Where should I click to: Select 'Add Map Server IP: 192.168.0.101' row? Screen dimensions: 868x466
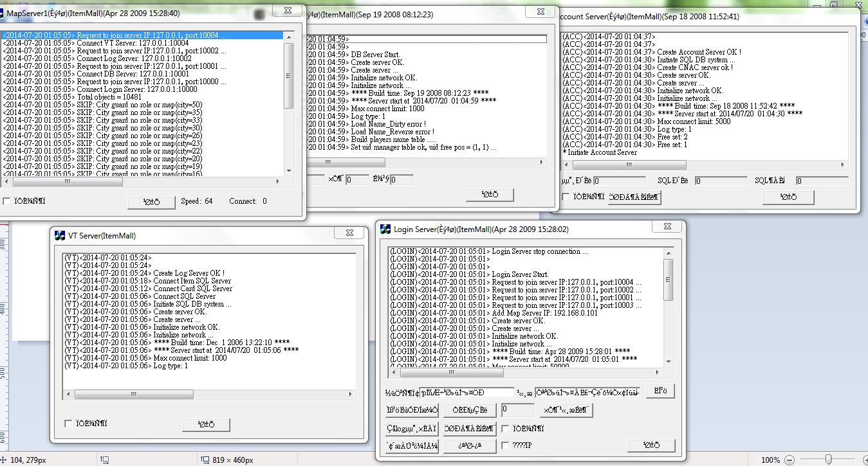[x=526, y=313]
